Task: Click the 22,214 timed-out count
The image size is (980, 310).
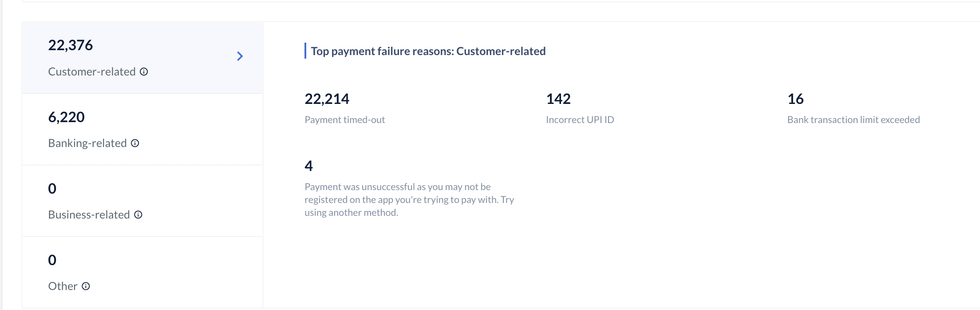Action: click(x=327, y=99)
